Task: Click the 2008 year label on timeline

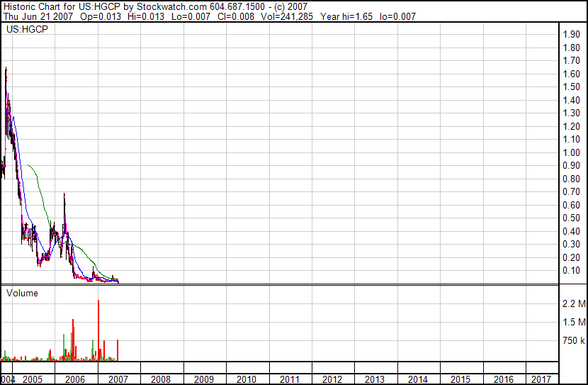Action: pyautogui.click(x=160, y=379)
